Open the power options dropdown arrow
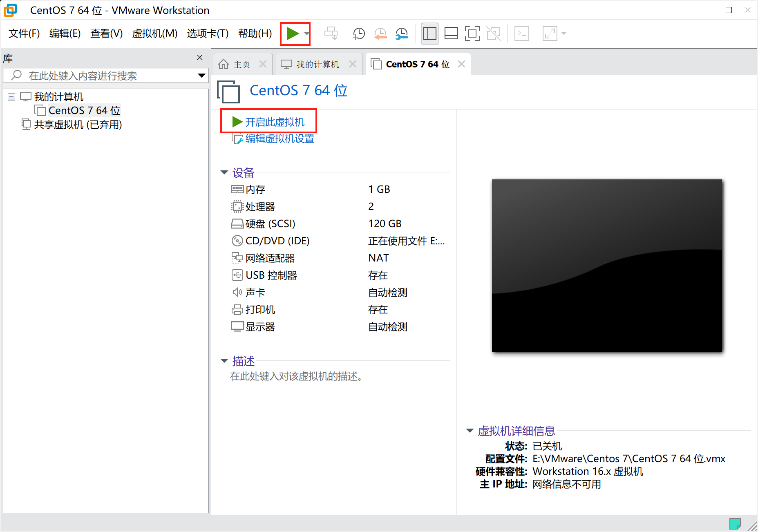 pos(306,34)
